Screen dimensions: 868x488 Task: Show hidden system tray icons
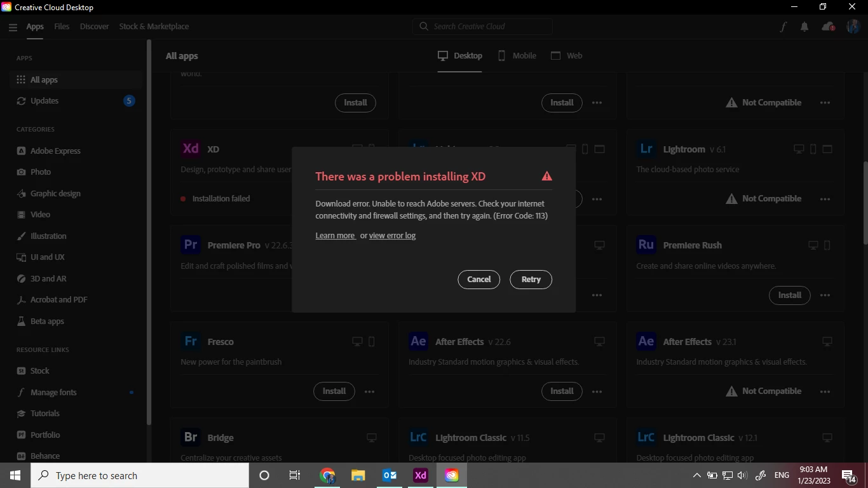click(x=696, y=475)
